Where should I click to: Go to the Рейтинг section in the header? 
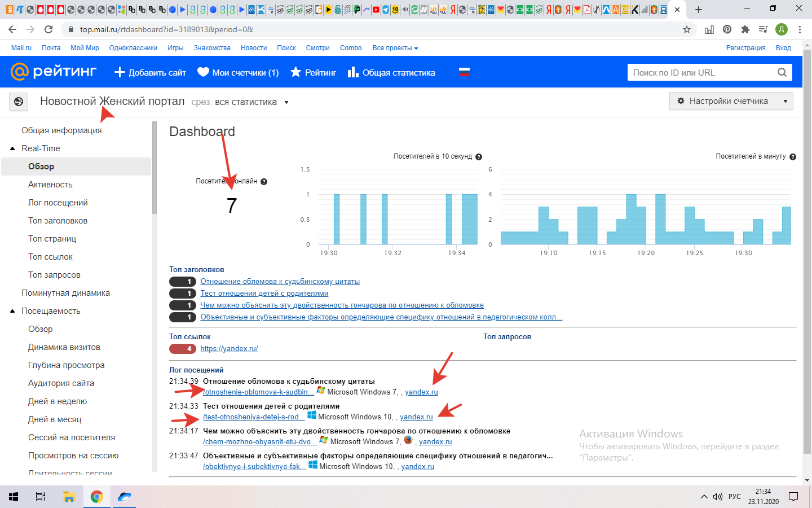[x=313, y=72]
